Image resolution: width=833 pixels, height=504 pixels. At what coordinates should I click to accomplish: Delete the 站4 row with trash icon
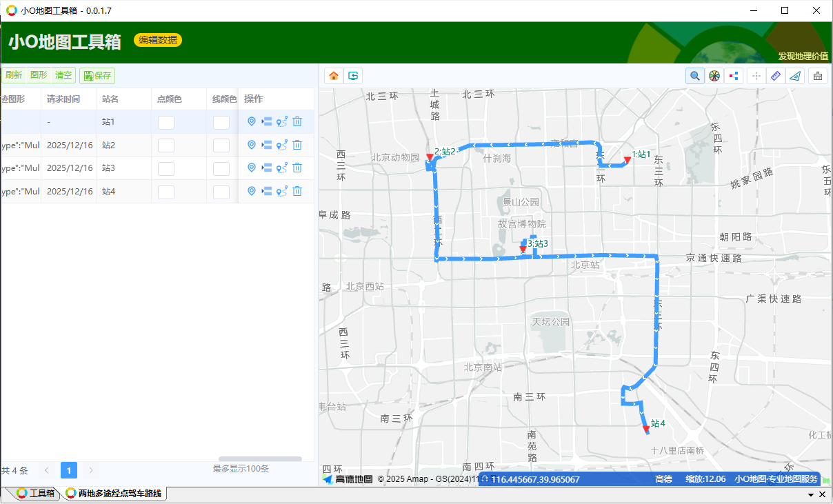[297, 191]
